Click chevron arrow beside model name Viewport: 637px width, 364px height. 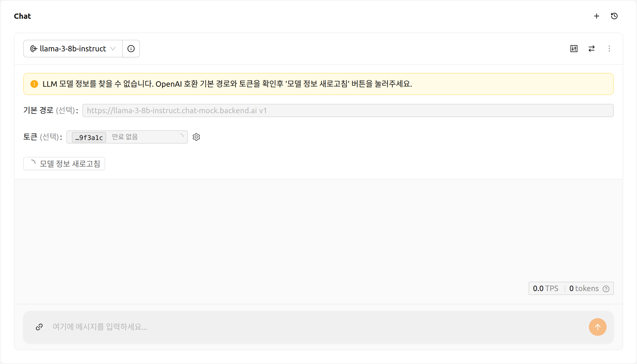(x=113, y=49)
